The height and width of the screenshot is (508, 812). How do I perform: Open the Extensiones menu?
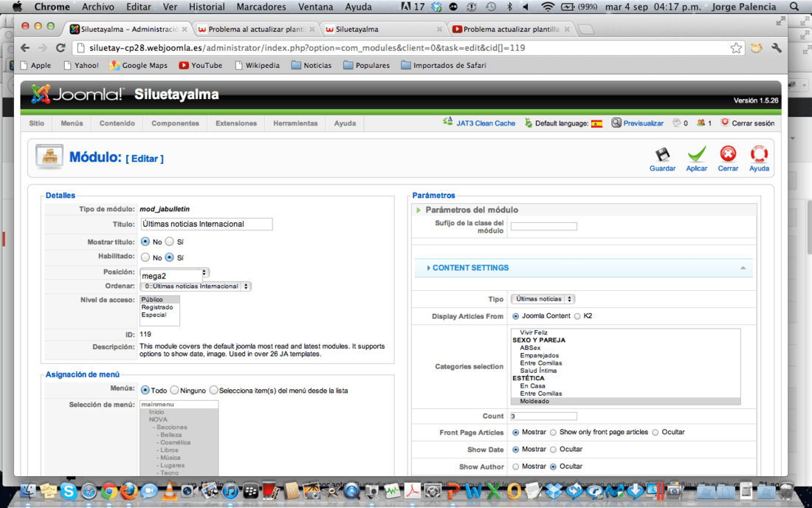coord(236,123)
